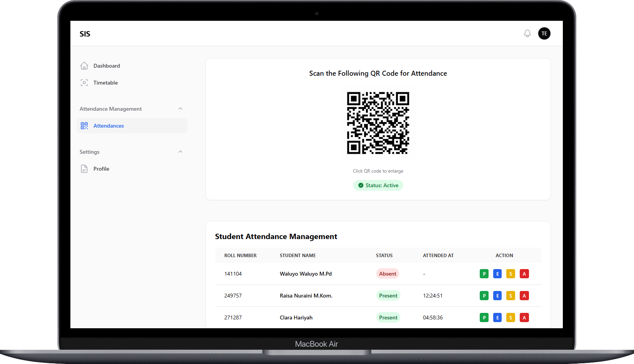Click the Status: Active badge
The image size is (634, 364).
[378, 185]
